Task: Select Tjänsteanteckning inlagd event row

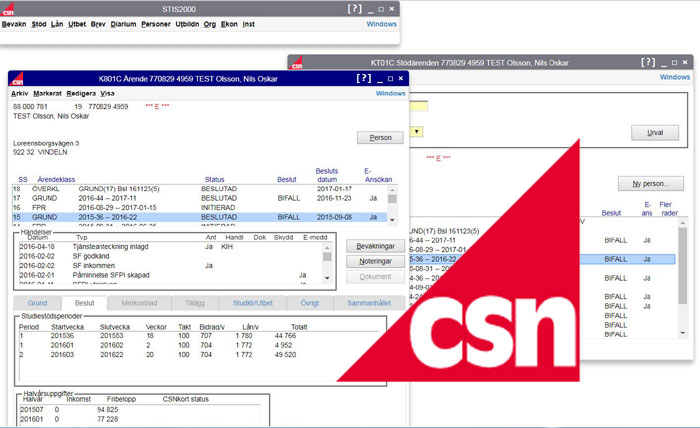Action: click(171, 246)
